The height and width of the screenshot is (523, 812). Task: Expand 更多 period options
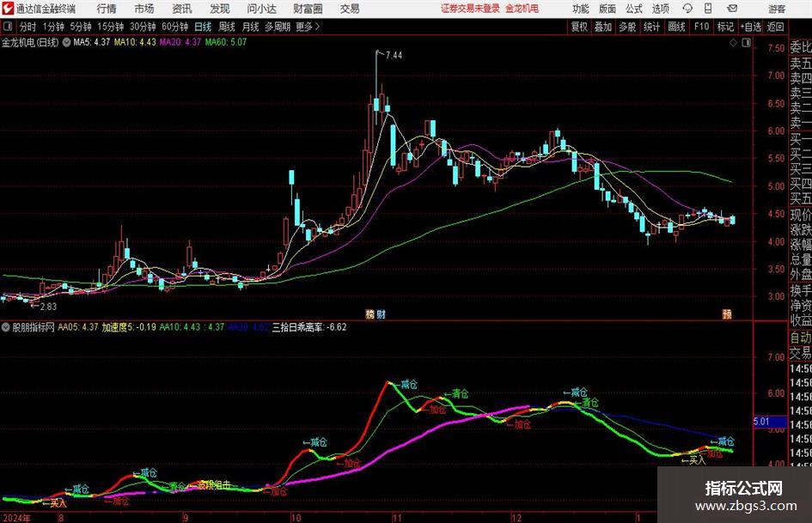pyautogui.click(x=308, y=27)
